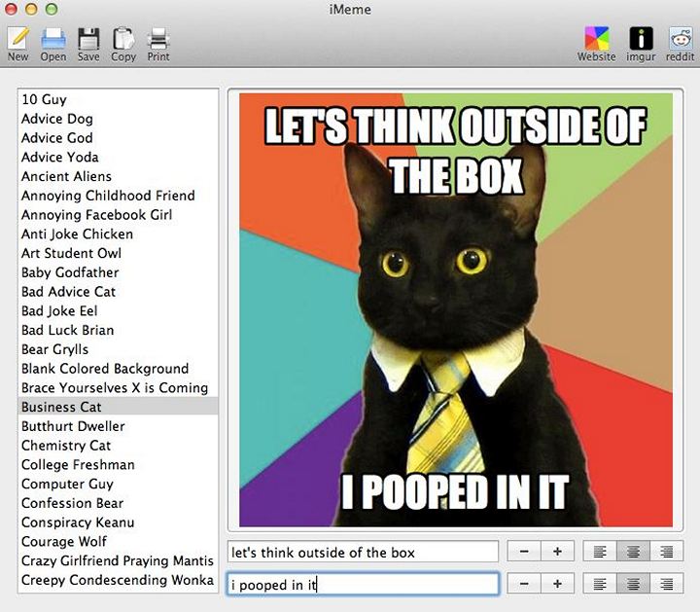
Task: Select Advice God template
Action: (119, 137)
